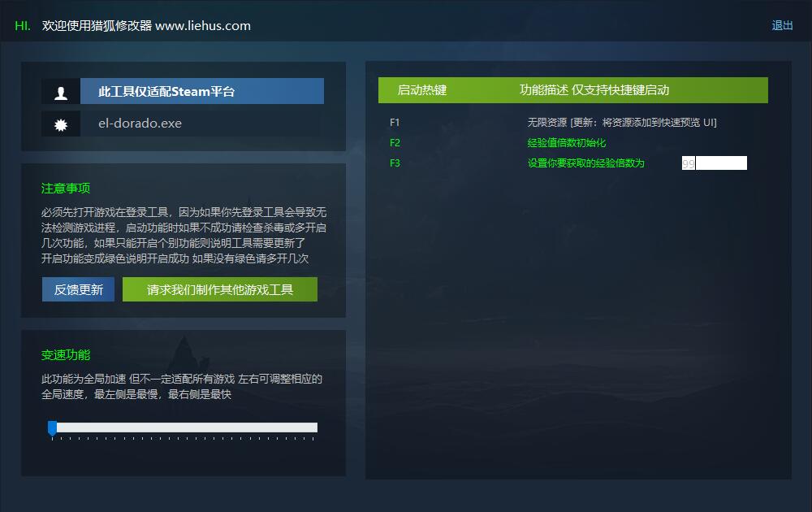Click the experience multiplier input field

point(714,163)
